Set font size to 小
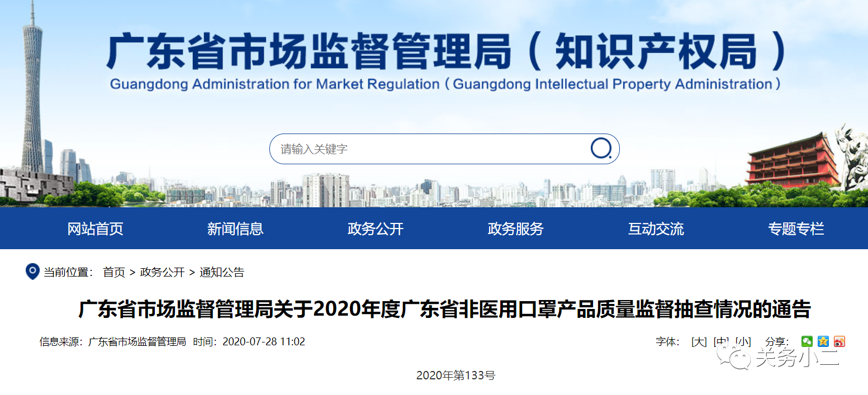This screenshot has height=395, width=868. (x=743, y=342)
